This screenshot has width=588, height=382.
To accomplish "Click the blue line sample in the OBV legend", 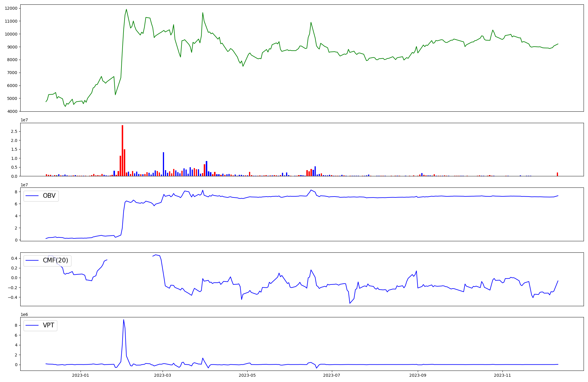I will tap(32, 196).
